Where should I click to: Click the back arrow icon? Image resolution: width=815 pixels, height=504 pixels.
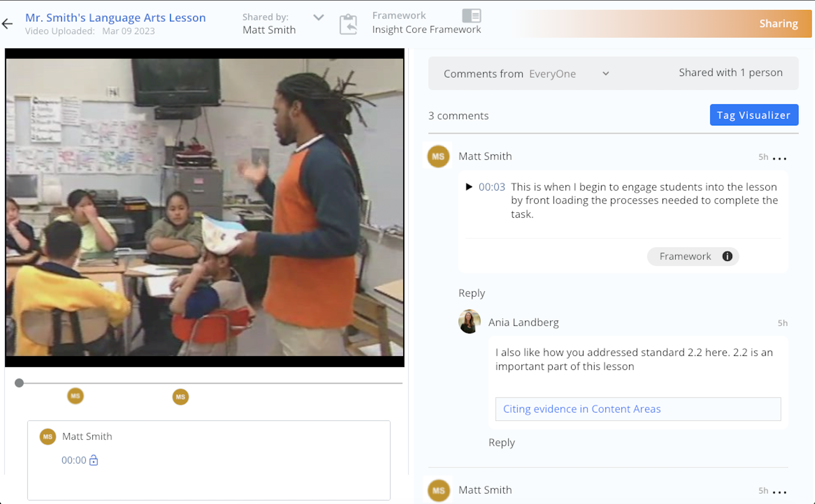click(7, 24)
